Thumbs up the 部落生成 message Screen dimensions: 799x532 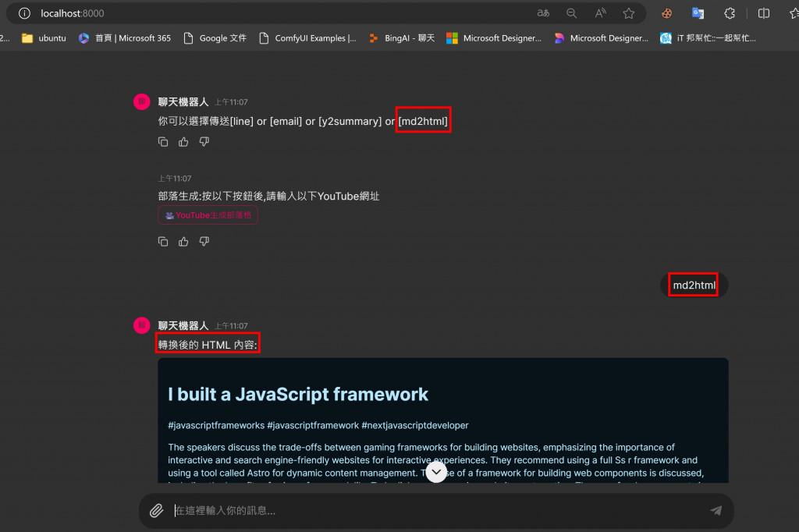tap(183, 242)
